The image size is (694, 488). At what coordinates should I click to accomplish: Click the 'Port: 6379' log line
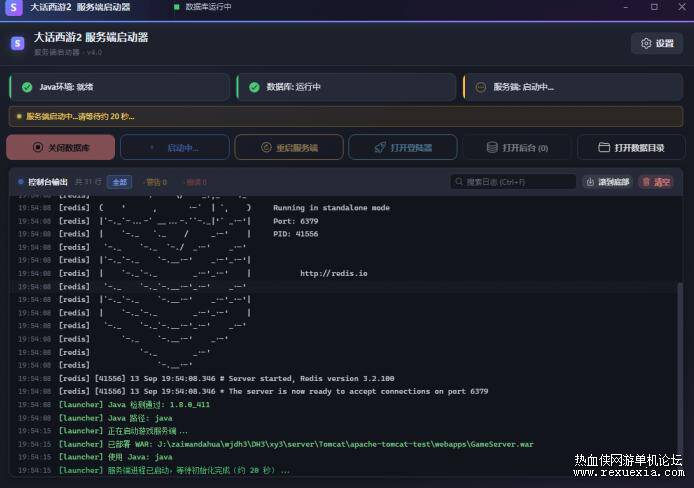[x=296, y=221]
